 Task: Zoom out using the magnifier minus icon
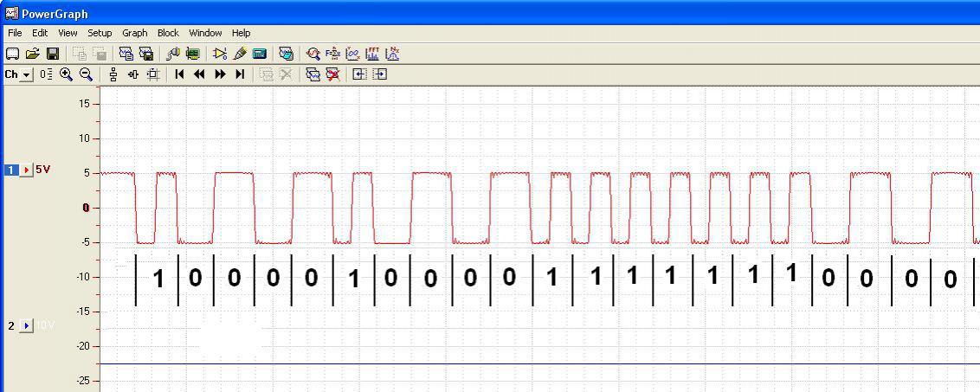(86, 74)
